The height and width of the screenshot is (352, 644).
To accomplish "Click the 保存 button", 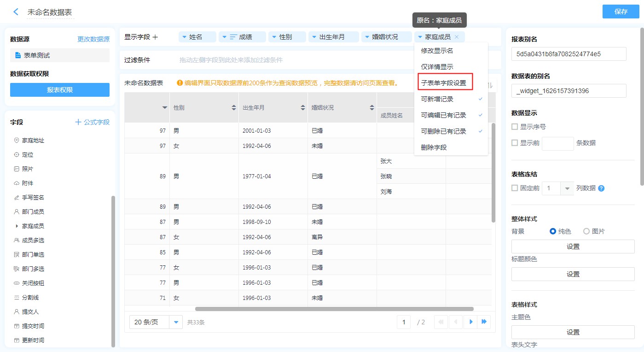I will coord(621,12).
